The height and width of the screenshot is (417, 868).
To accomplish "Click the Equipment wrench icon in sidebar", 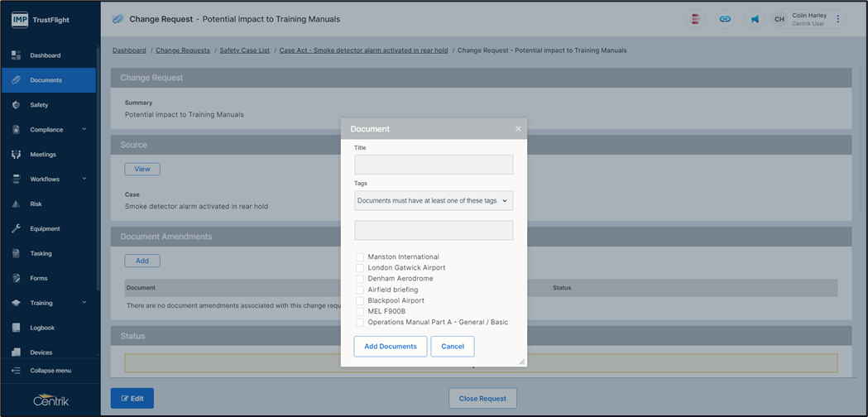I will click(16, 228).
